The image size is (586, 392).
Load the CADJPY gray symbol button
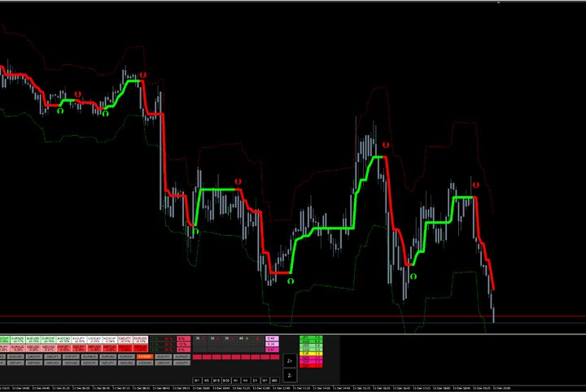click(53, 356)
